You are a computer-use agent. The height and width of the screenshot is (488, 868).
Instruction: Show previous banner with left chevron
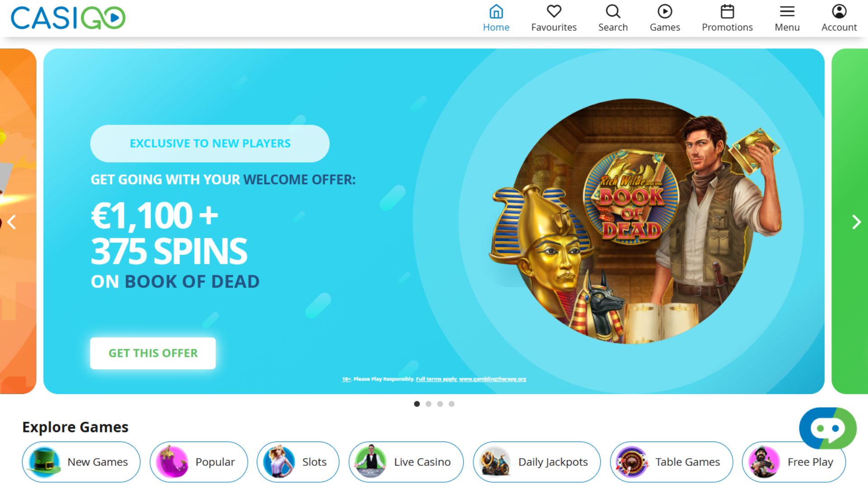(12, 222)
